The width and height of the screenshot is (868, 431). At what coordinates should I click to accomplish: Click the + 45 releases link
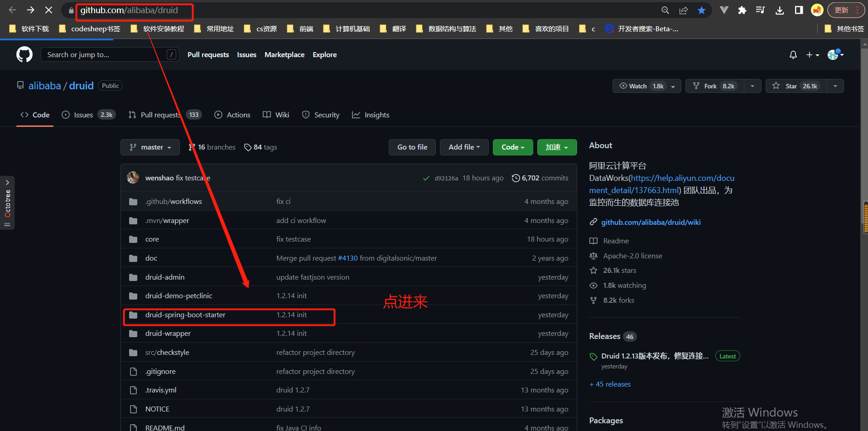[x=610, y=384]
